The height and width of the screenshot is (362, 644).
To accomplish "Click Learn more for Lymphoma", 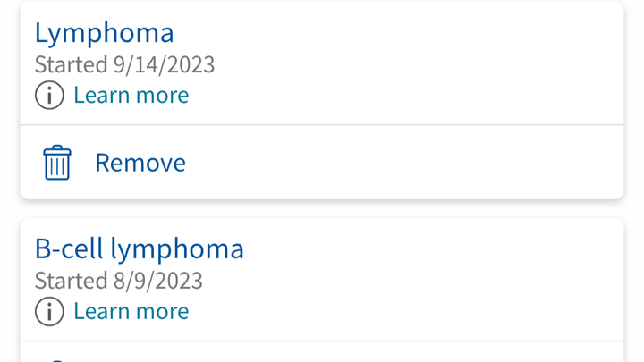I will pyautogui.click(x=131, y=96).
